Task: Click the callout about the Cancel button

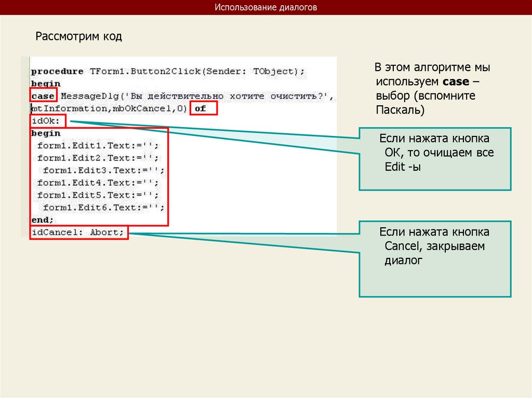Action: click(x=435, y=259)
